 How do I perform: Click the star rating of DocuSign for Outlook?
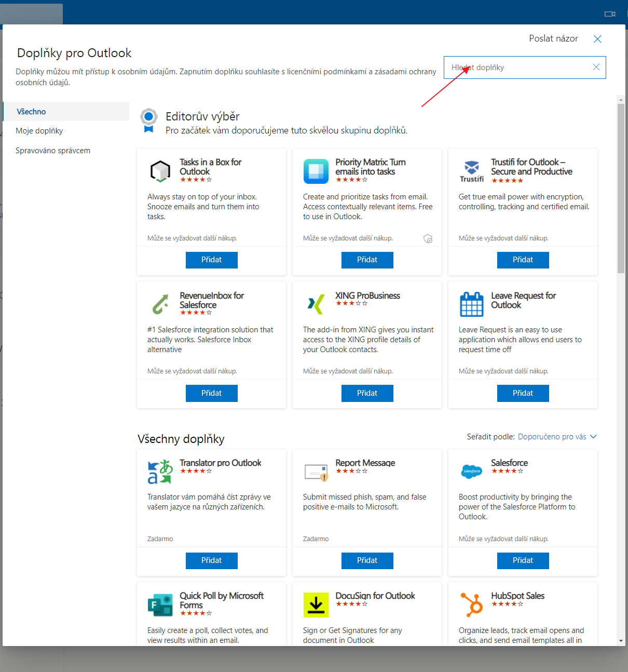pyautogui.click(x=351, y=604)
